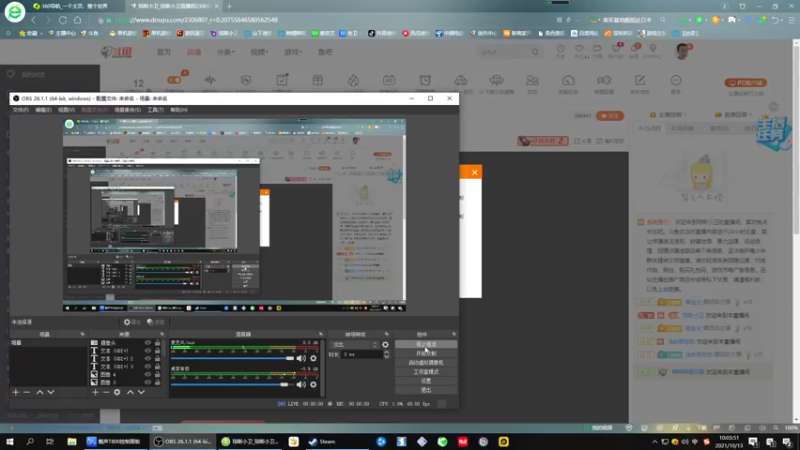The image size is (800, 450).
Task: Remove the selected source with the sources minus button
Action: coord(106,392)
